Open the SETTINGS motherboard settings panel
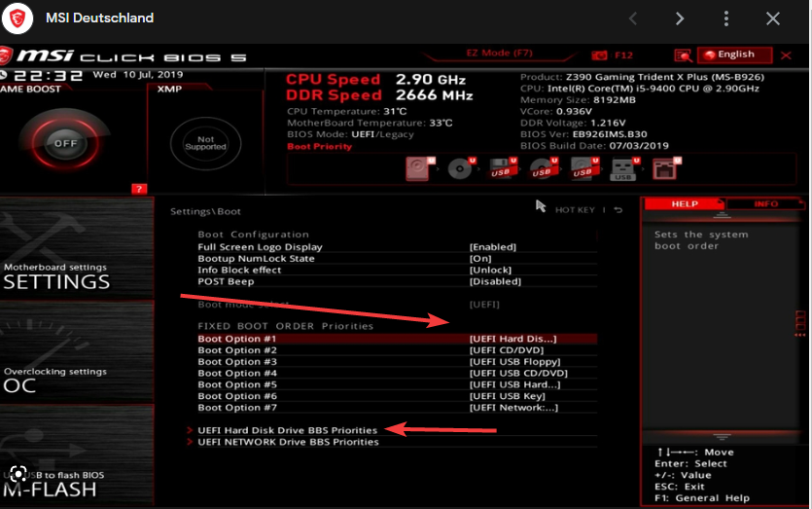 tap(77, 248)
